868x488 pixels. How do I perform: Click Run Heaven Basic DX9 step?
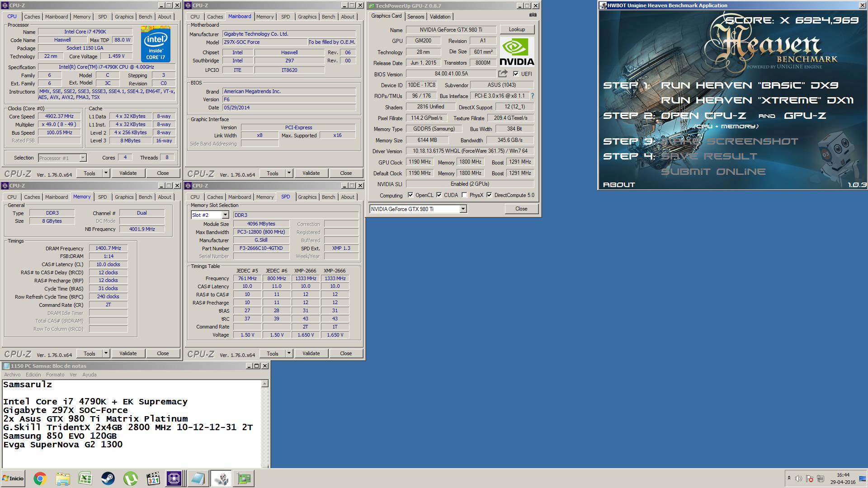point(750,85)
